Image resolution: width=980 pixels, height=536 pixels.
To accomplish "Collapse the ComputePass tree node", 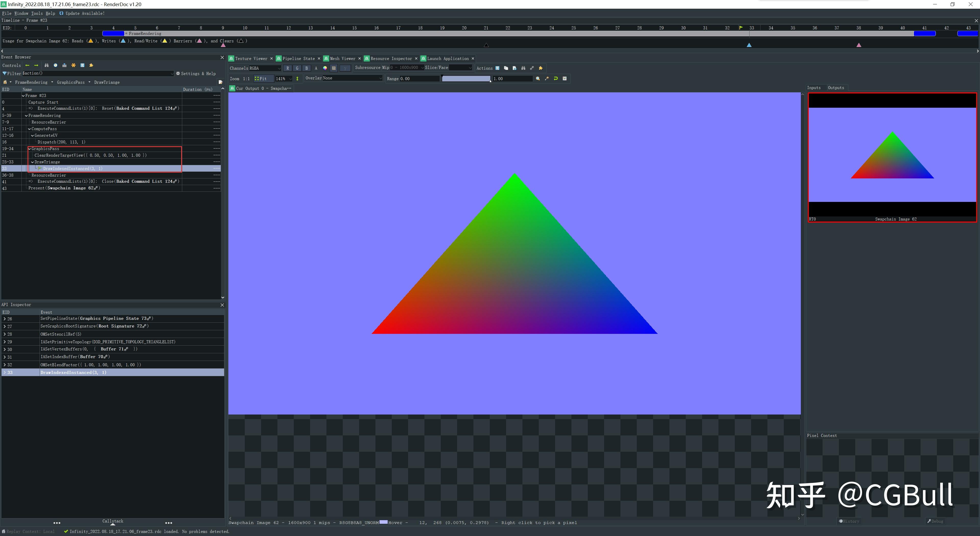I will pos(29,129).
